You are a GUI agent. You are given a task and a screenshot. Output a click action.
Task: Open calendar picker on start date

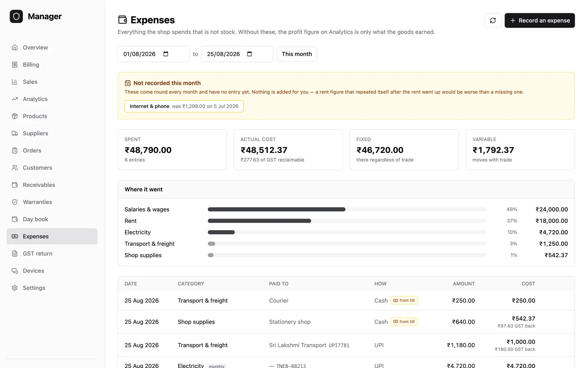pyautogui.click(x=166, y=54)
